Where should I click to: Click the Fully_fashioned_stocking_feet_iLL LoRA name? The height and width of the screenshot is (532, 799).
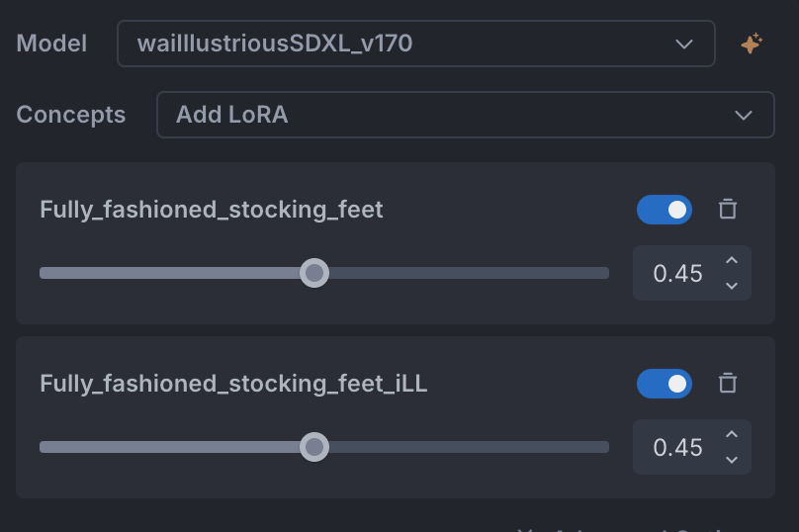tap(233, 384)
